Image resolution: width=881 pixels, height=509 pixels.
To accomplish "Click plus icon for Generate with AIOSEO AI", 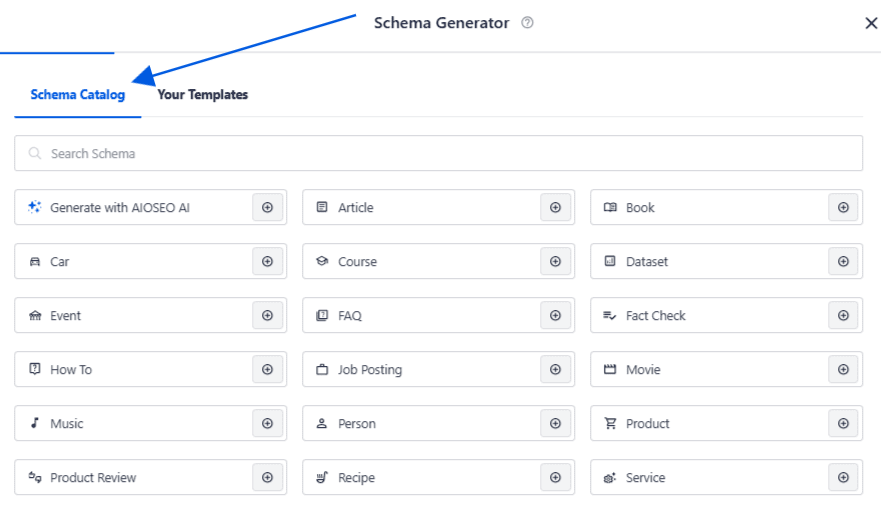I will [x=267, y=207].
